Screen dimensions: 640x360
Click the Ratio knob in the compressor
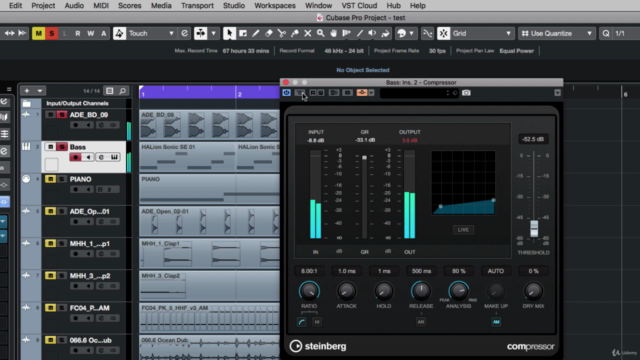pos(309,291)
